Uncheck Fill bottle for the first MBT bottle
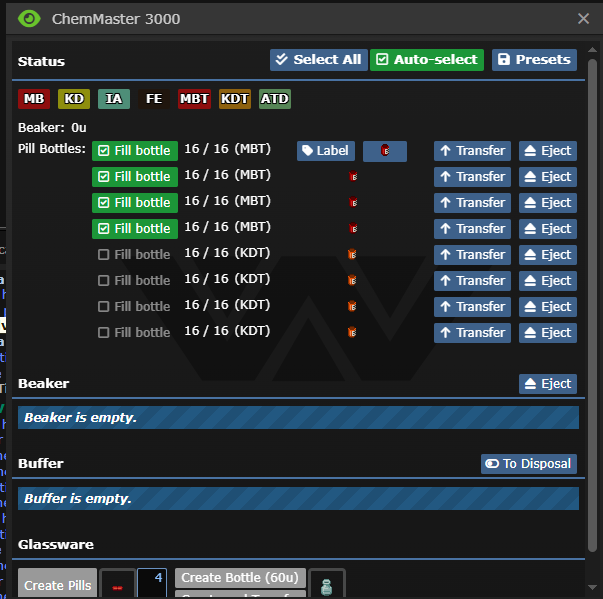603x599 pixels. click(135, 151)
